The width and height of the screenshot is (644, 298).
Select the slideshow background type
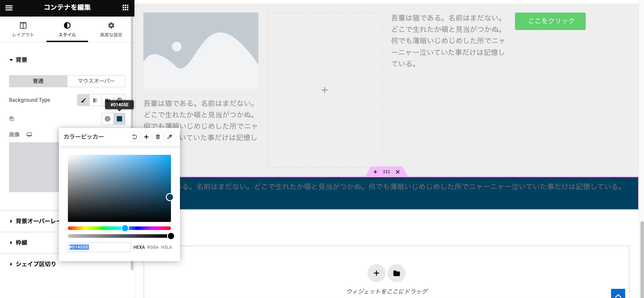(x=119, y=100)
